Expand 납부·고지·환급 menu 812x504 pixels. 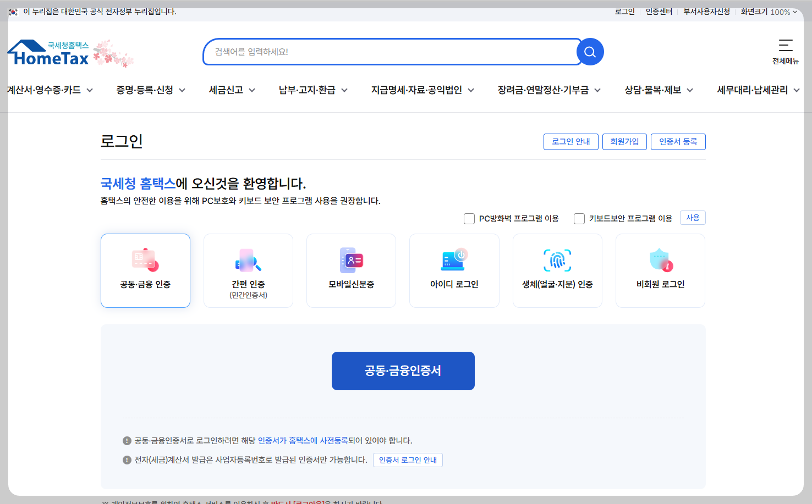coord(313,90)
